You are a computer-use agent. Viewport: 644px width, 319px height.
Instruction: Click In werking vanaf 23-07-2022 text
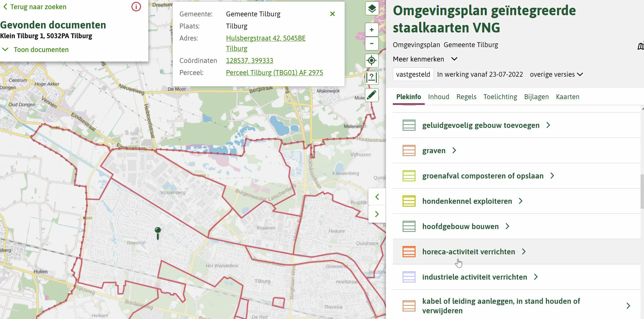pyautogui.click(x=480, y=74)
